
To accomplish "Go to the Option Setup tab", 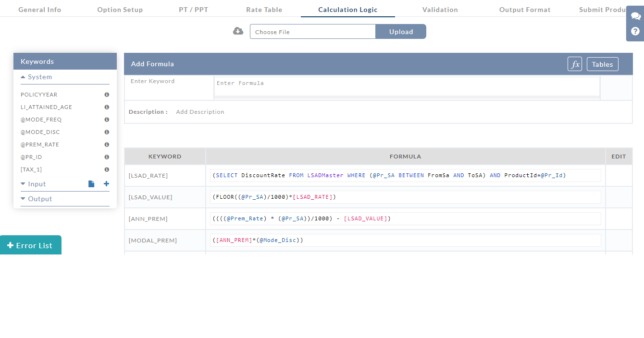I will pos(120,10).
